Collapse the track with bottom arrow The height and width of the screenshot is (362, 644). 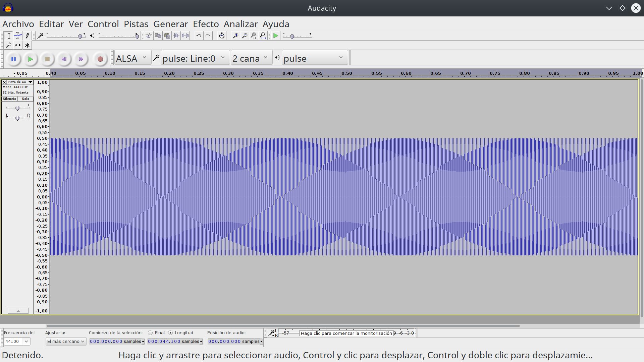(18, 311)
